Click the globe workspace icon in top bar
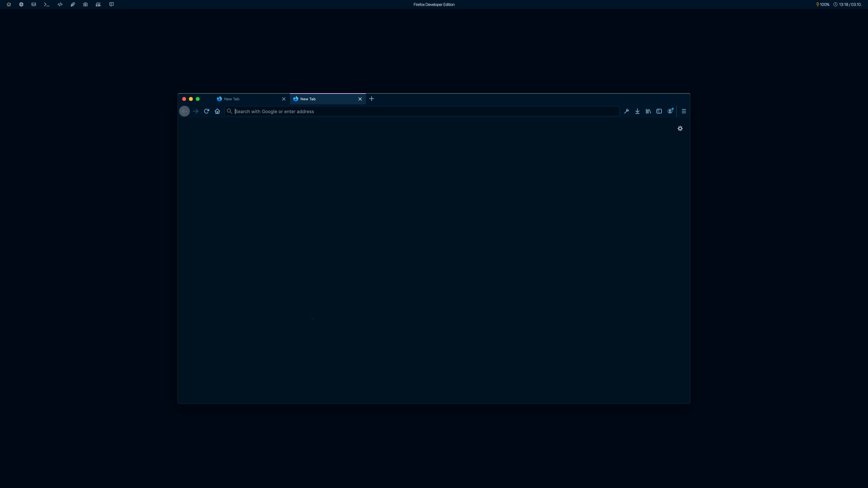This screenshot has height=488, width=868. click(21, 4)
